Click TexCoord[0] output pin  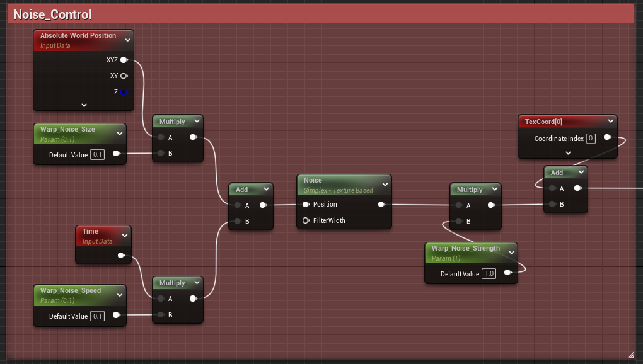pos(607,137)
